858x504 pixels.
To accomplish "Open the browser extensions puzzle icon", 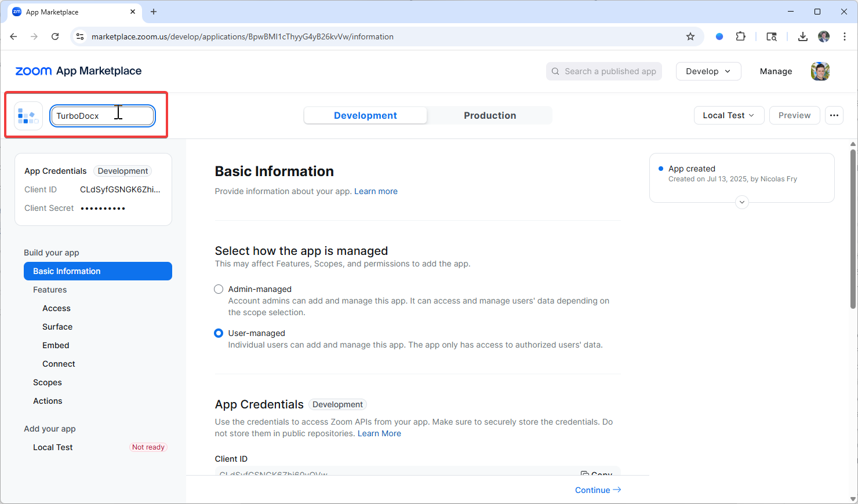I will [x=740, y=36].
